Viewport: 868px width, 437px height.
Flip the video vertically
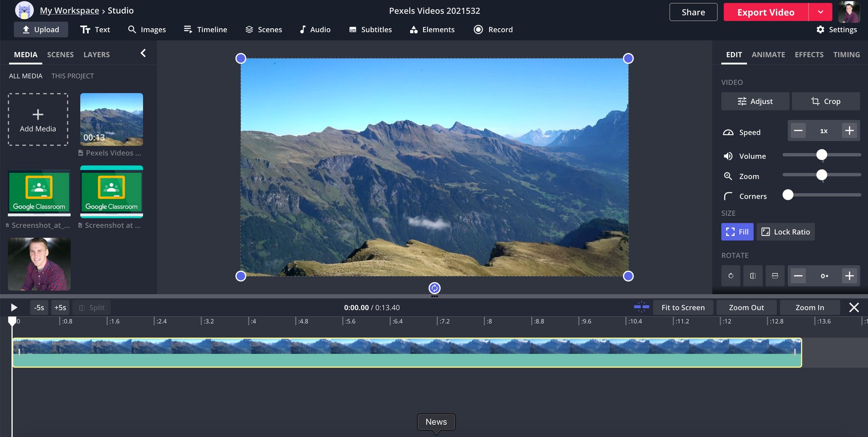click(775, 276)
